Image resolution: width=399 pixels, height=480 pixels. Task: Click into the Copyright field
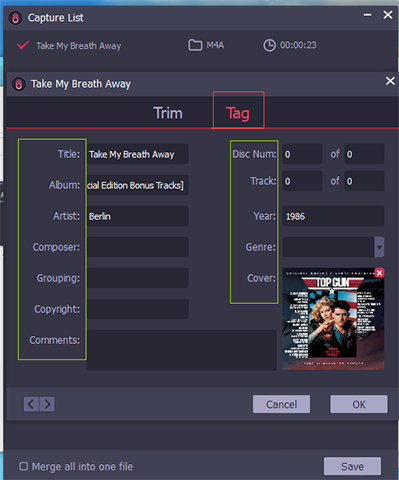[137, 309]
